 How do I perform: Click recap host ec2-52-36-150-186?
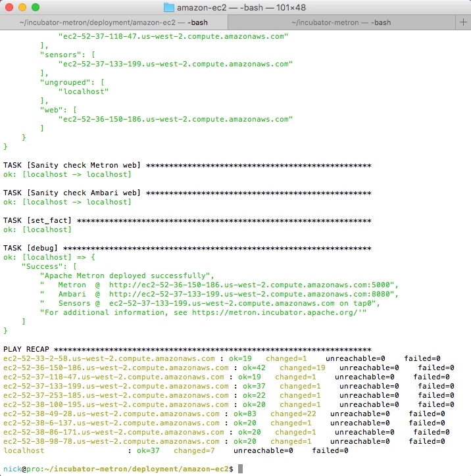point(116,368)
